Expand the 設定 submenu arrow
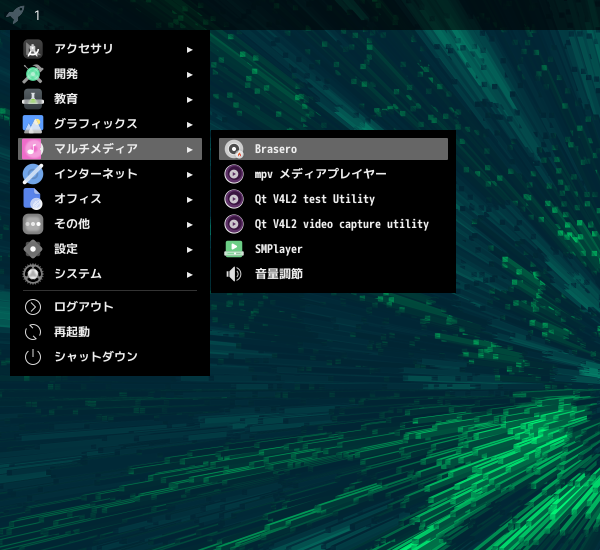 [x=190, y=250]
